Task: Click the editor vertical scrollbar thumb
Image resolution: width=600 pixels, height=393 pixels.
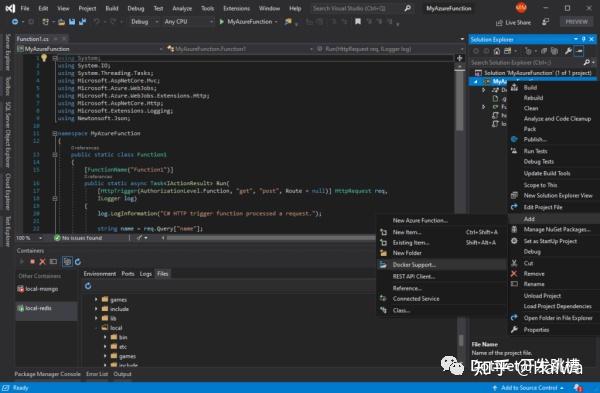Action: (460, 99)
